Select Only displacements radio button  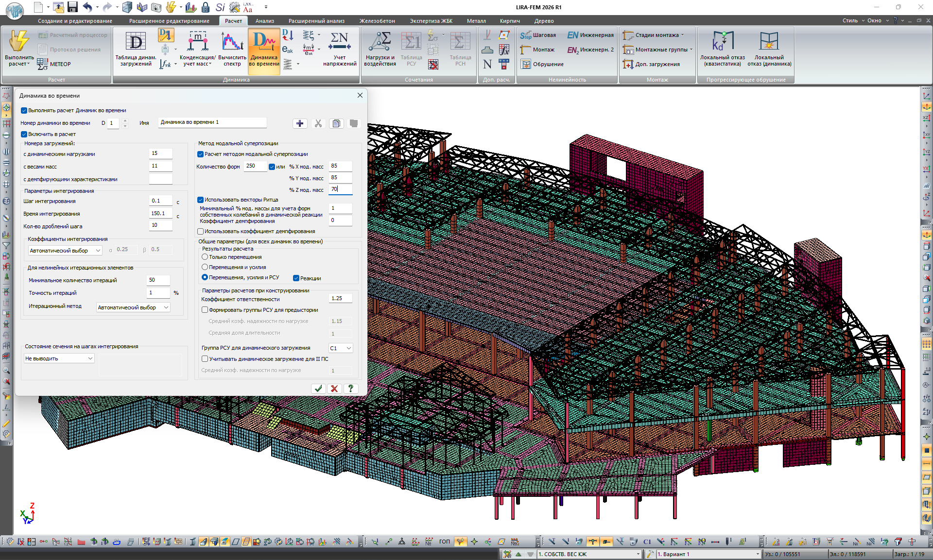click(x=205, y=257)
